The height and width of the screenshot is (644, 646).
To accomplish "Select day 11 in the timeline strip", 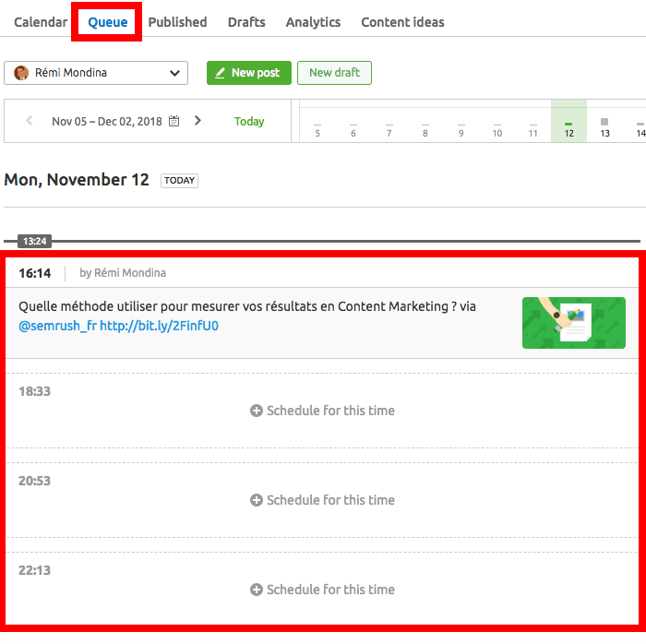I will 533,130.
